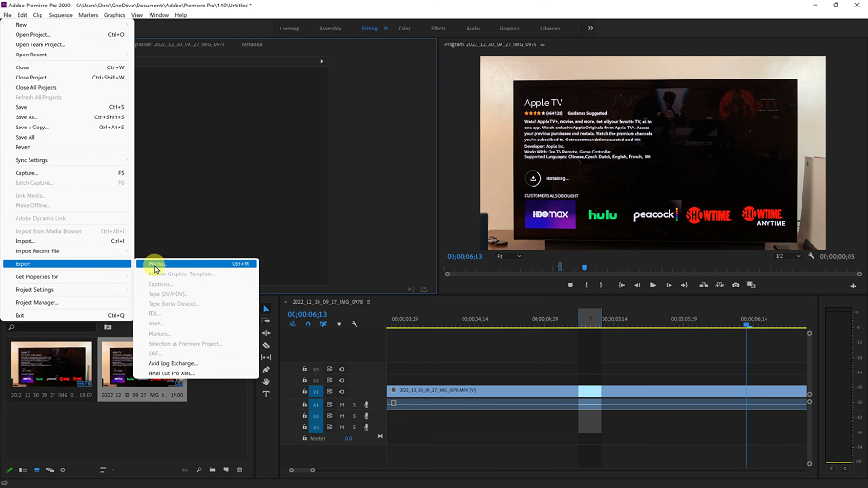868x488 pixels.
Task: Open Program monitor settings wrench
Action: point(811,256)
